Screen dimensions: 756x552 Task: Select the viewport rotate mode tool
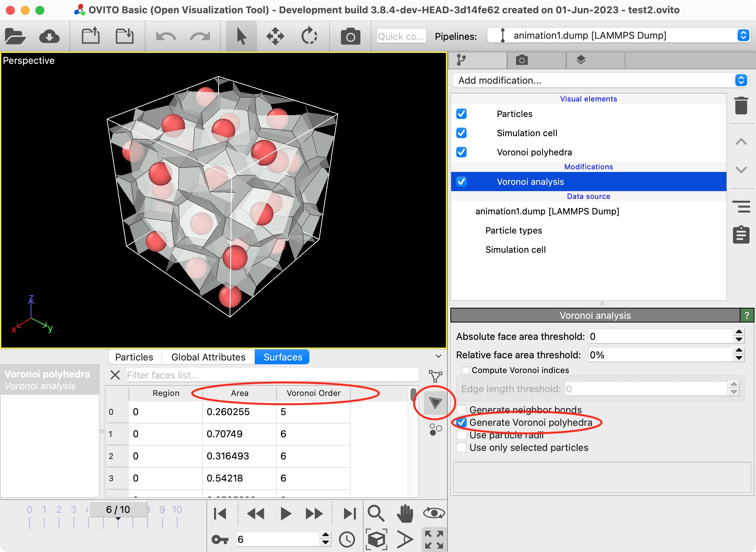tap(309, 36)
